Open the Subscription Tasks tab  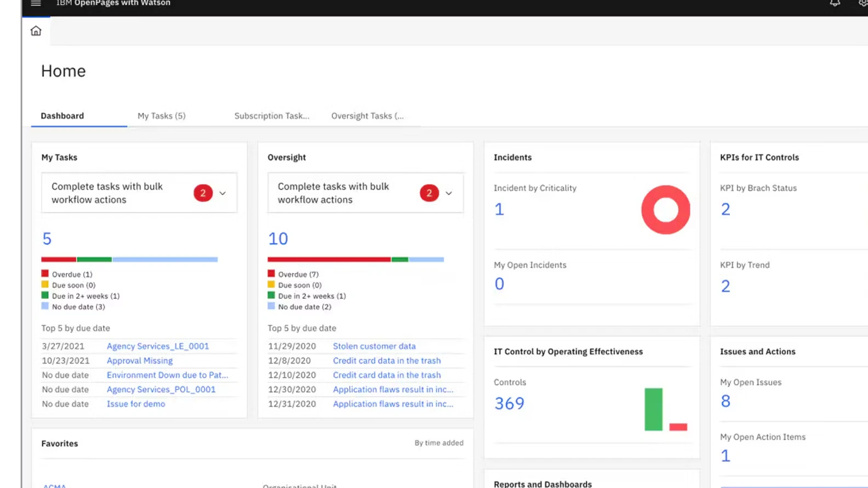point(271,116)
